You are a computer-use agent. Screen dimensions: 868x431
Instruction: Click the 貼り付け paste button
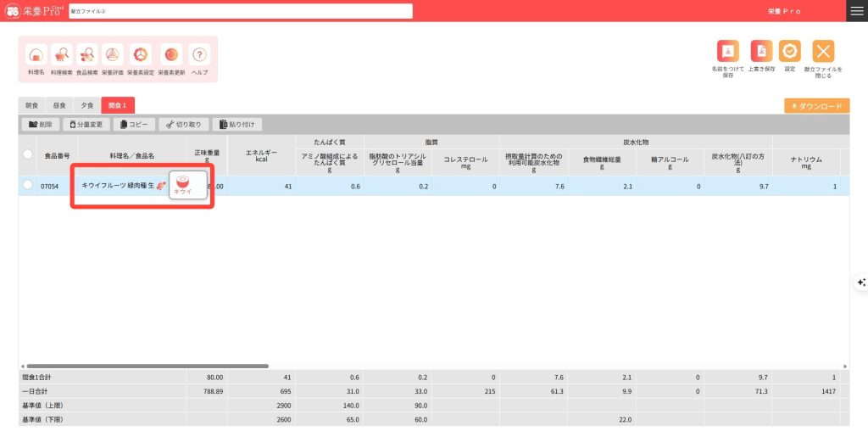coord(237,125)
